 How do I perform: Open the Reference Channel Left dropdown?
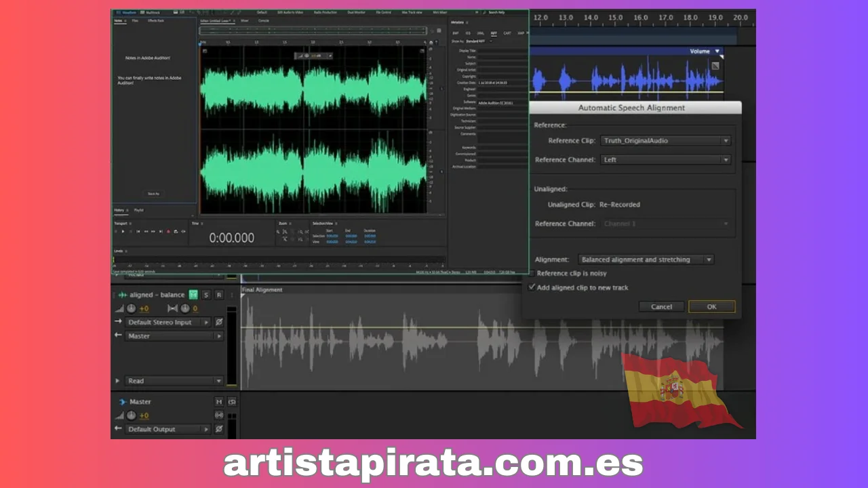click(x=666, y=160)
